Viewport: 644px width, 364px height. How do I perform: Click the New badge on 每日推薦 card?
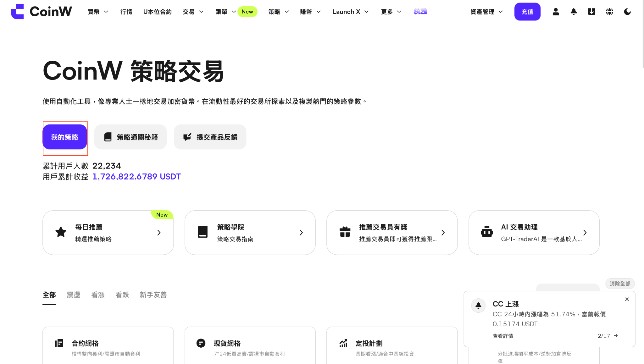[162, 215]
